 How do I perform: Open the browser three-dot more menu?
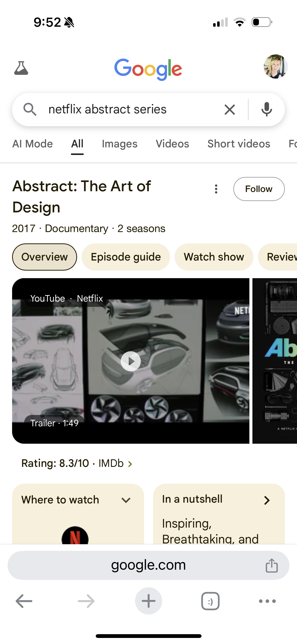pyautogui.click(x=267, y=601)
